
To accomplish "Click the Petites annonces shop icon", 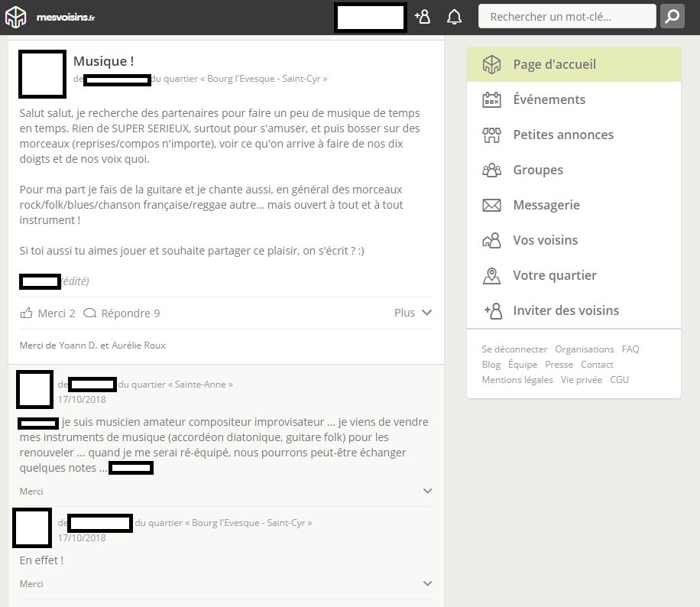I will coord(491,135).
